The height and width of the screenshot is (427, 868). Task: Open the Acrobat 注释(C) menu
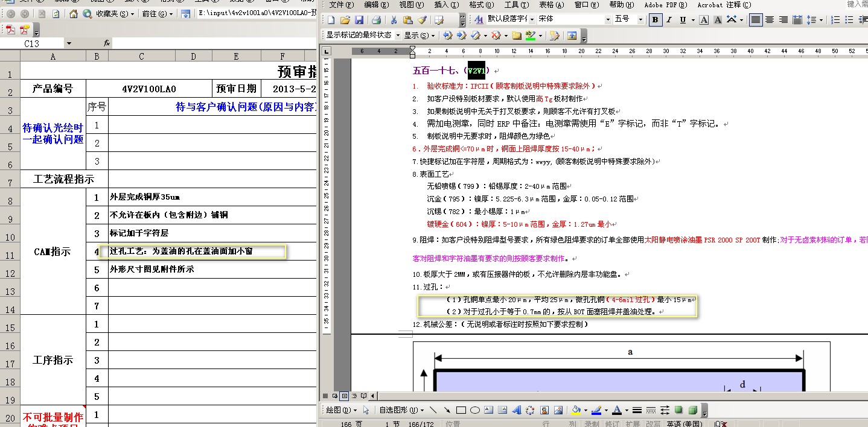click(724, 4)
